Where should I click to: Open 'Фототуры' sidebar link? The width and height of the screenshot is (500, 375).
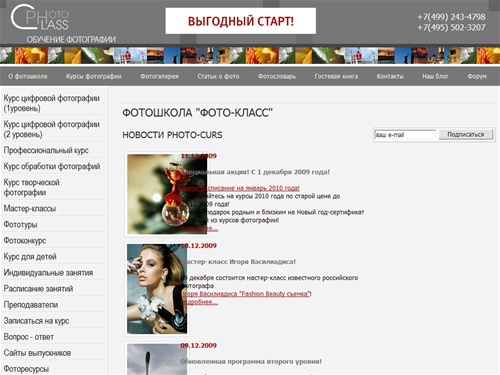[20, 225]
